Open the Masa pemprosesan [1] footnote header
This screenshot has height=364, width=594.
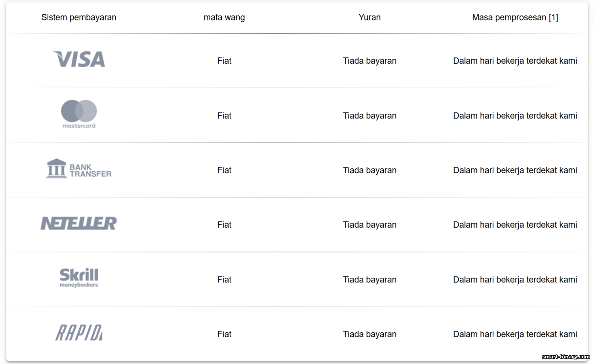tap(515, 17)
